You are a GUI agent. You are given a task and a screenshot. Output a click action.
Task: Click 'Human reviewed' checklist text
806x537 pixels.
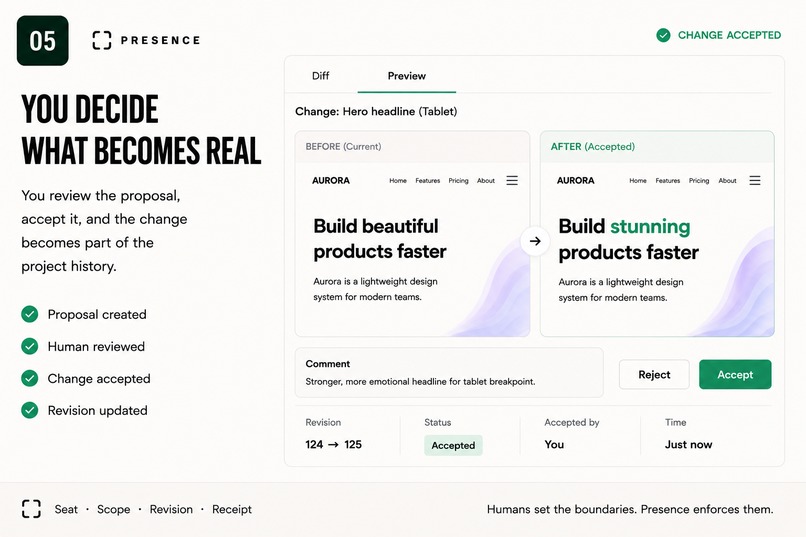(96, 346)
